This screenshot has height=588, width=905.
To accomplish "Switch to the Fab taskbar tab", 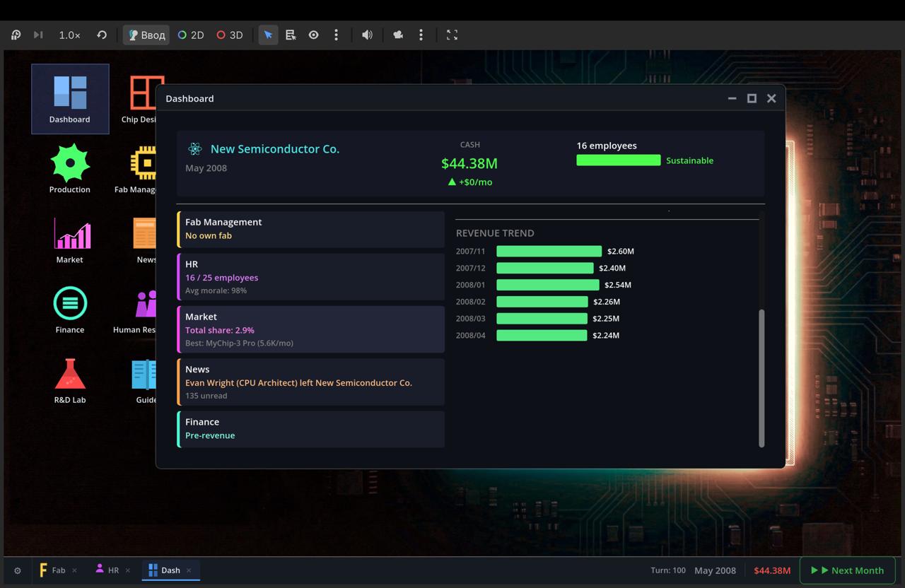I will pos(52,570).
